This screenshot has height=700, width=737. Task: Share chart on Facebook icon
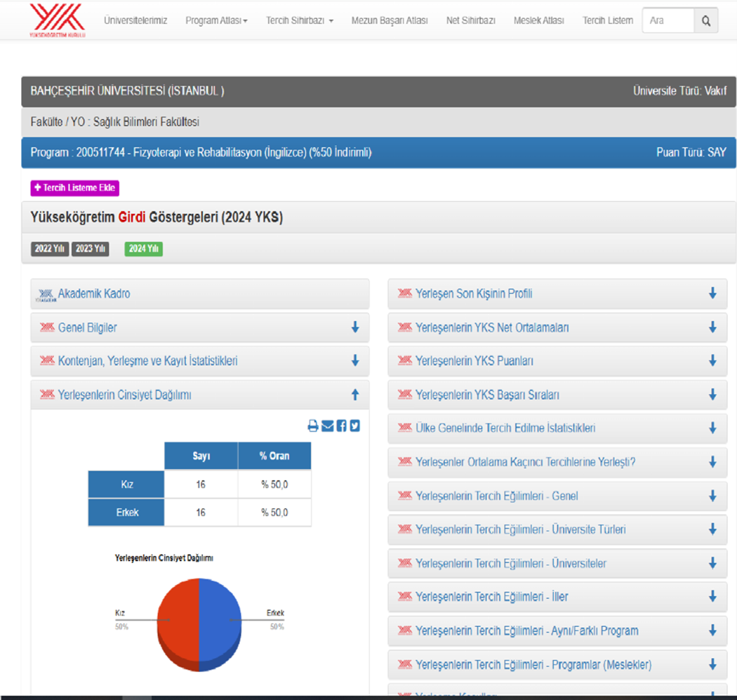click(x=341, y=425)
